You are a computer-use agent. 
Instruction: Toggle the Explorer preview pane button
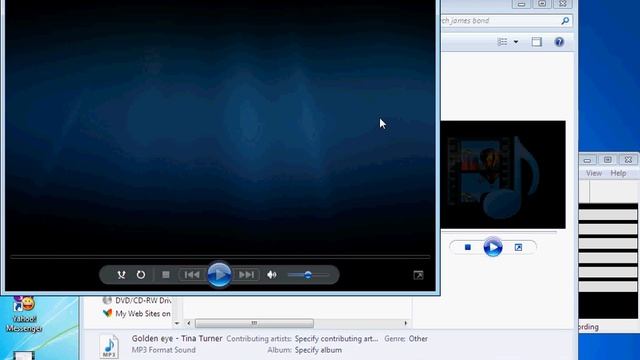536,42
